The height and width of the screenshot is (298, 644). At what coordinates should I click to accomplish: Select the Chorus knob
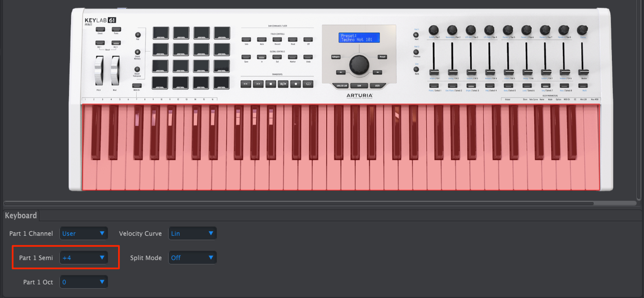coord(582,30)
